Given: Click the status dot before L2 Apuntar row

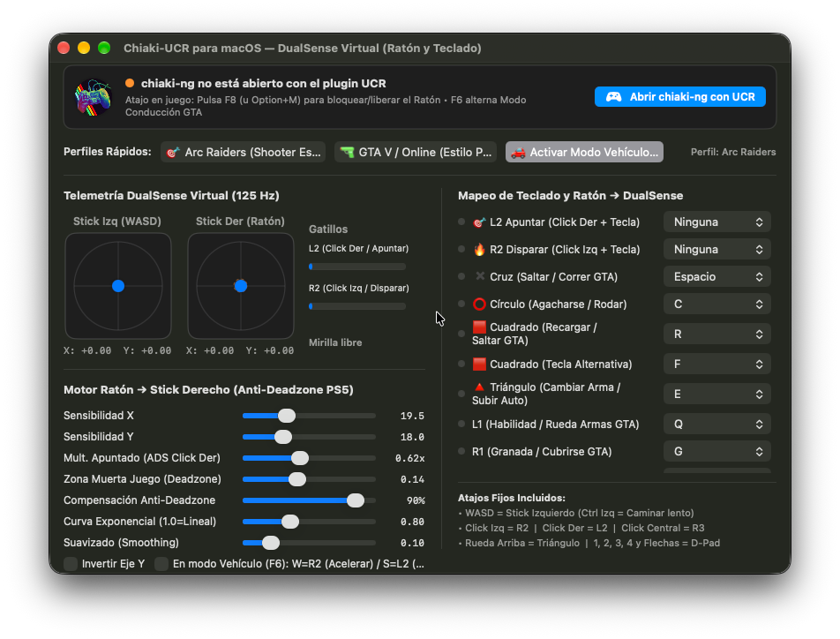Looking at the screenshot, I should [x=461, y=222].
